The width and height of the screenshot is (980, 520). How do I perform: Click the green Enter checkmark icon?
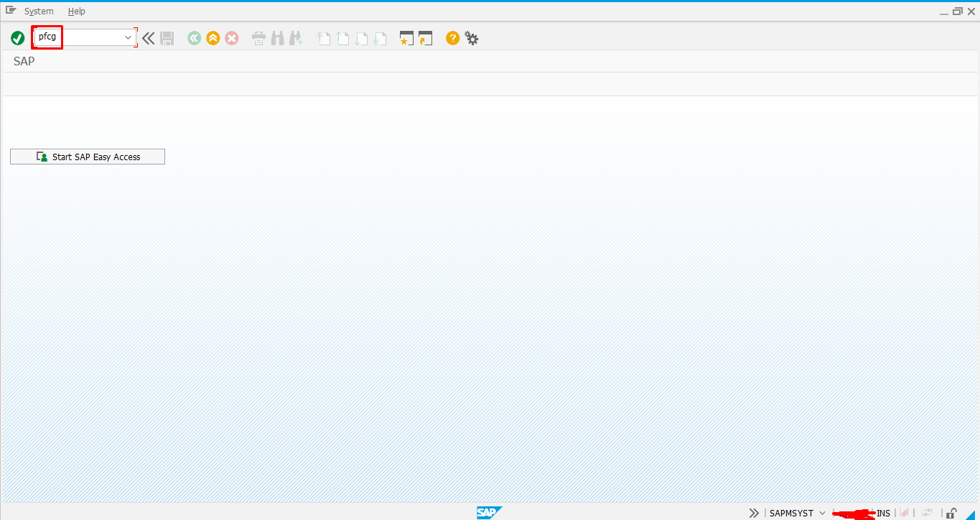pyautogui.click(x=18, y=38)
